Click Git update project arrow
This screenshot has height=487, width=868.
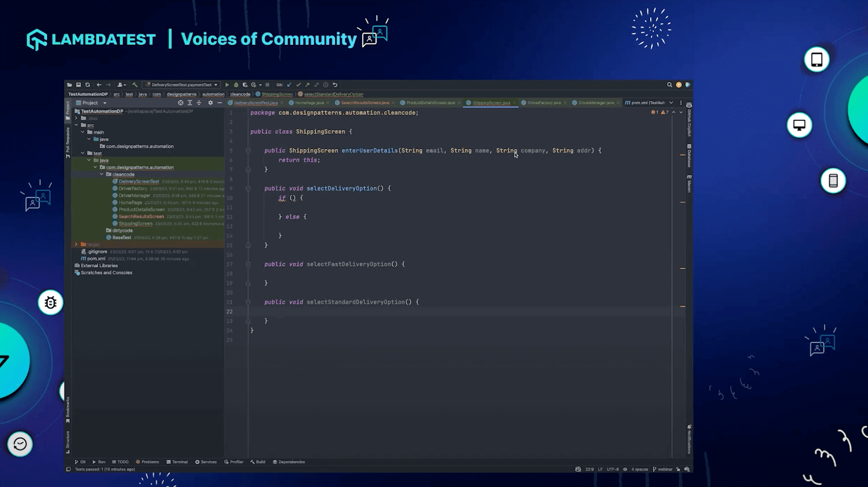coord(289,85)
